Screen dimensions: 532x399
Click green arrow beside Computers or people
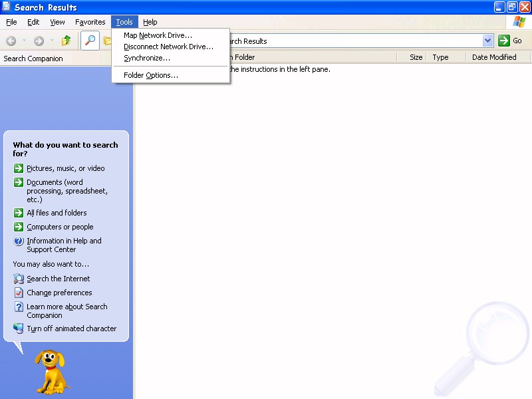pos(19,227)
